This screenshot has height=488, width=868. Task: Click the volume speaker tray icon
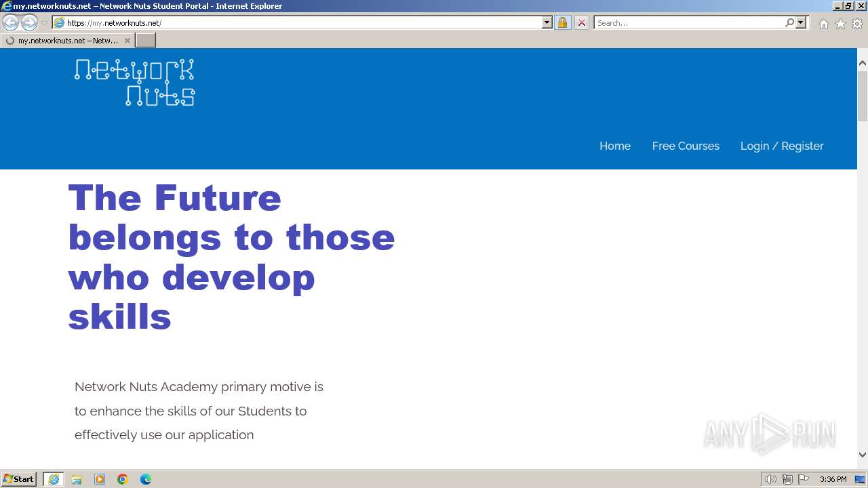coord(770,479)
